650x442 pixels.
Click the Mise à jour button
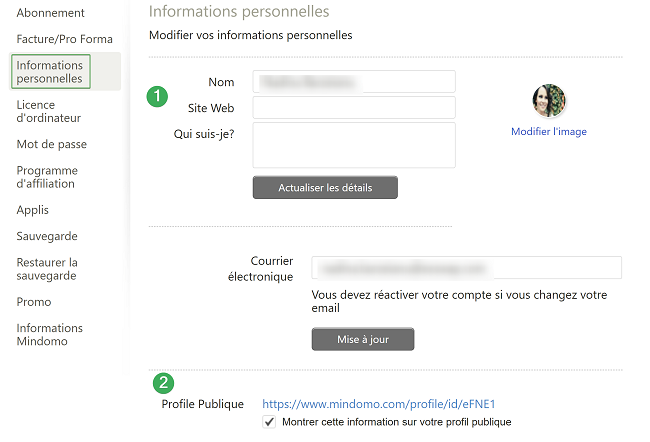click(x=363, y=339)
